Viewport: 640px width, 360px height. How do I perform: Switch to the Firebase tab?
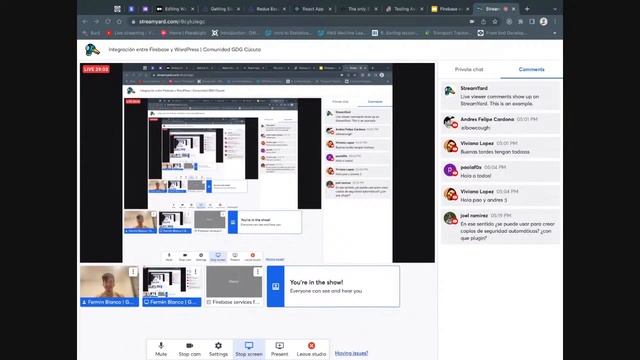pyautogui.click(x=449, y=9)
